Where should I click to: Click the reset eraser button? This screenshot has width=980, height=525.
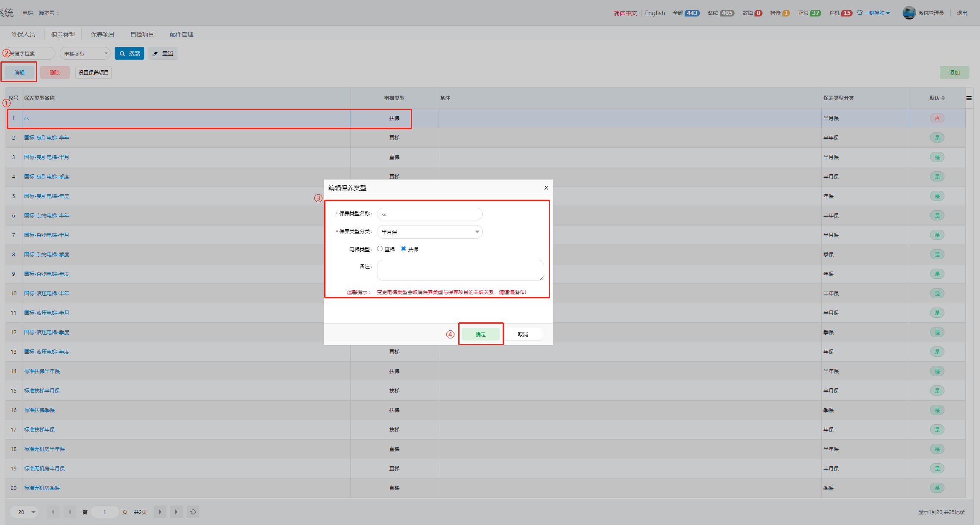(163, 53)
